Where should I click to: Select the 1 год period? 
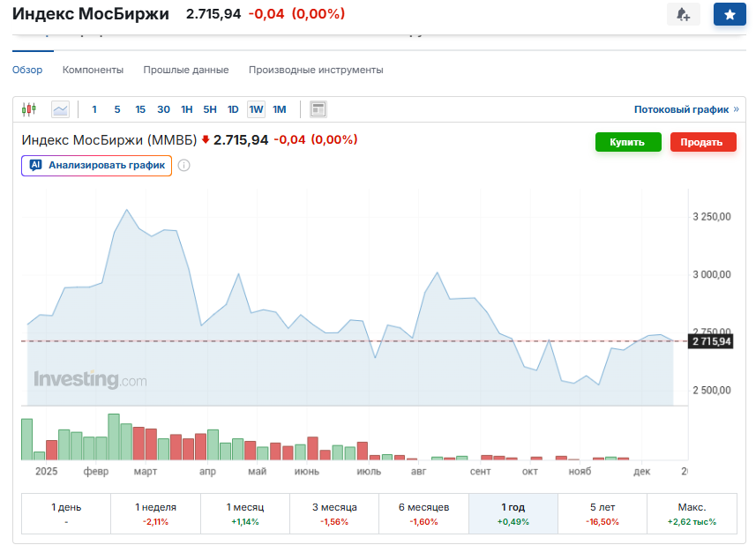tap(513, 513)
